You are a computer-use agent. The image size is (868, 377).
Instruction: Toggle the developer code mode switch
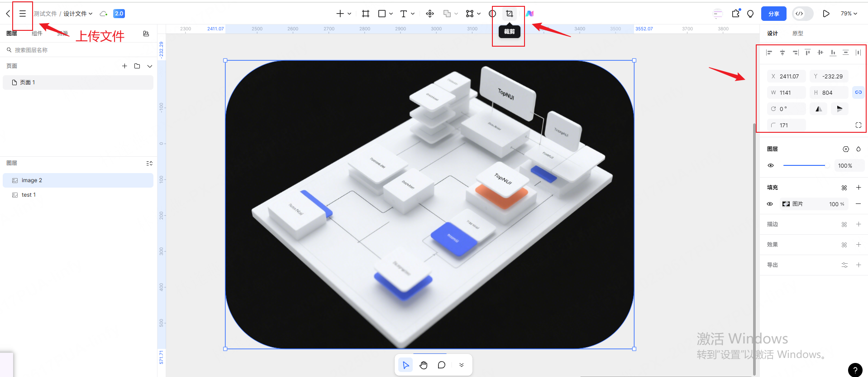(803, 14)
